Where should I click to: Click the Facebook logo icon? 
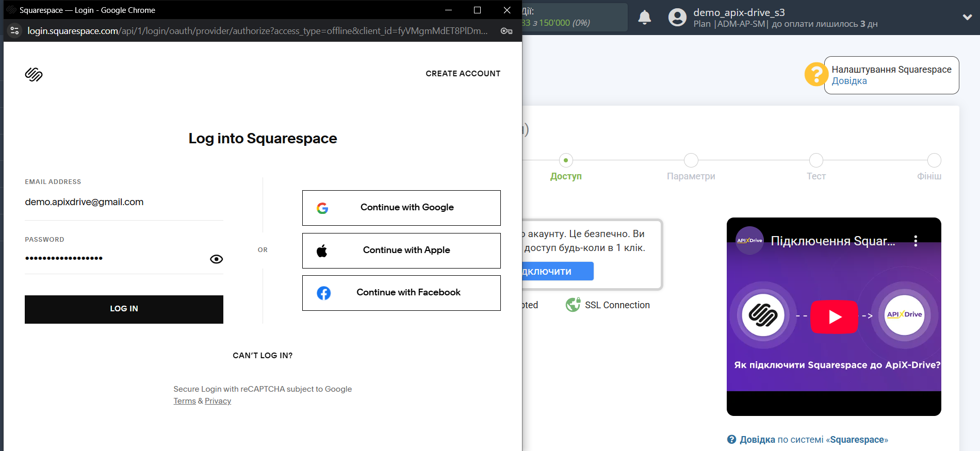click(x=323, y=293)
